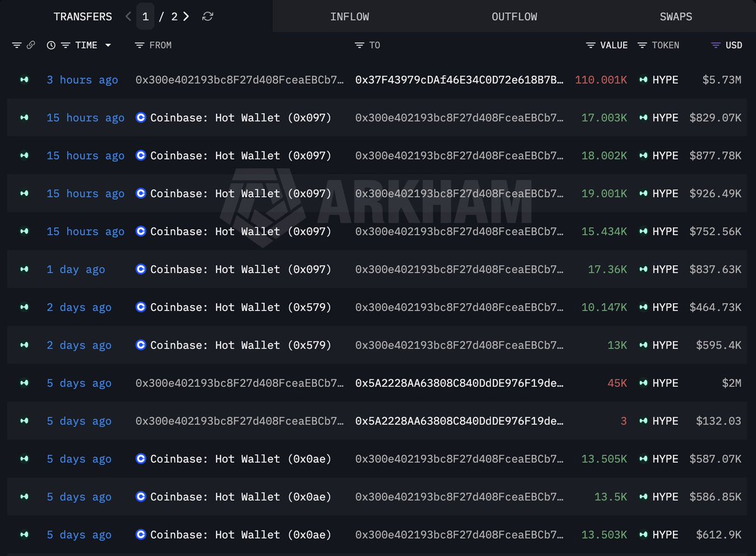
Task: Switch to the SWAPS tab
Action: click(x=675, y=16)
